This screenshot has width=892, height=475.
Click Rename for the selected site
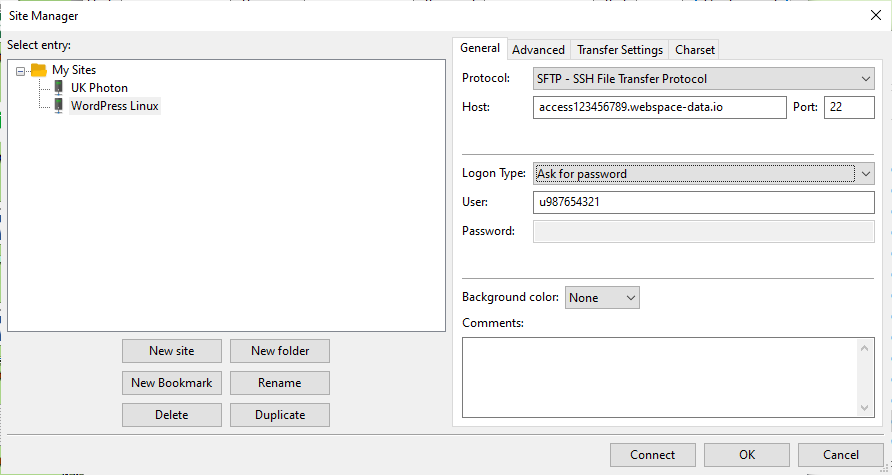[280, 383]
